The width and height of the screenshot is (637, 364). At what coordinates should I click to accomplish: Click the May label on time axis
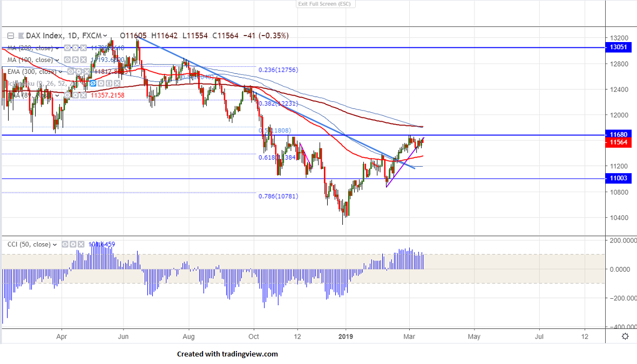[474, 336]
